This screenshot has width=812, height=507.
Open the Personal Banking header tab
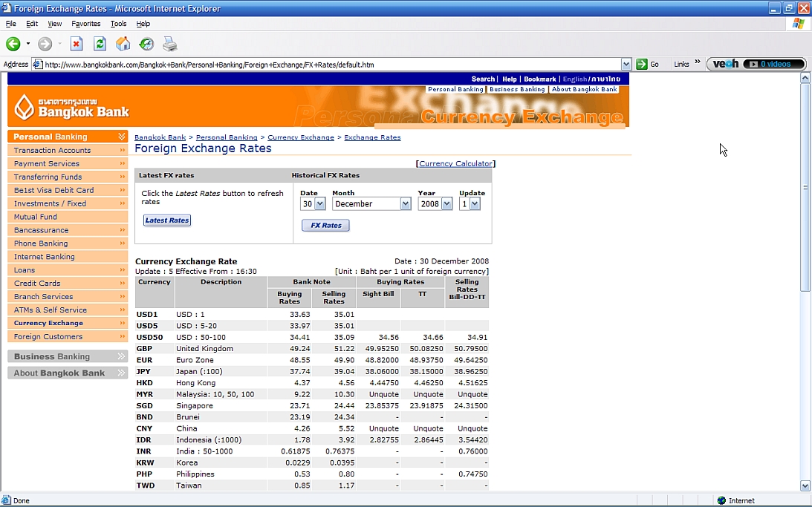(x=455, y=89)
